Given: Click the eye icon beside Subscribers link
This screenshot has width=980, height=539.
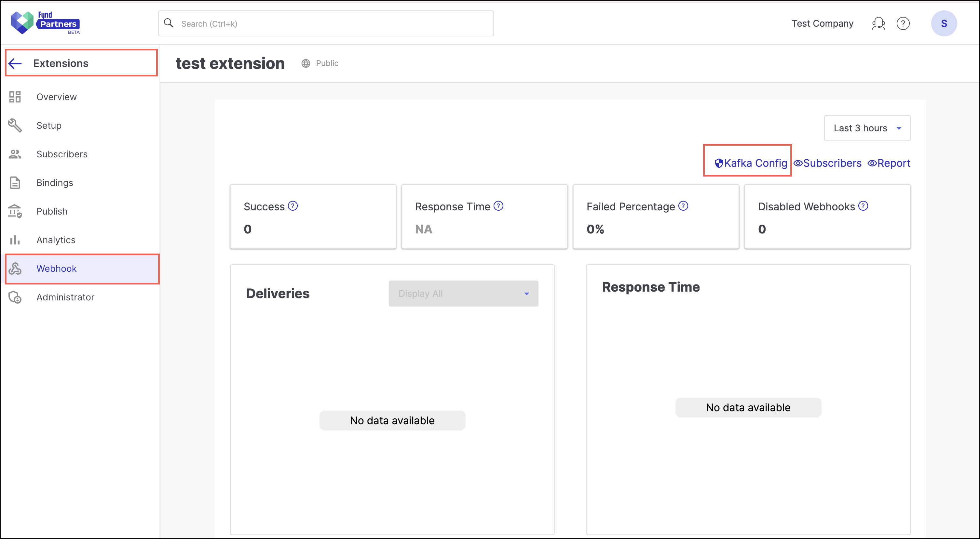Looking at the screenshot, I should [798, 163].
